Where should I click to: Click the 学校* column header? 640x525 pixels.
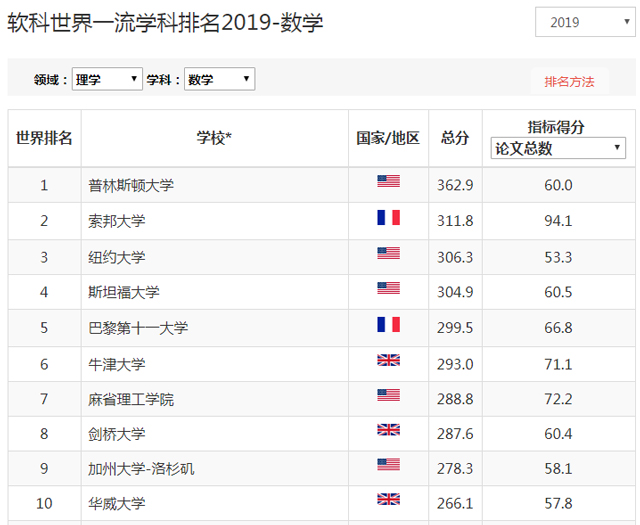(x=214, y=138)
